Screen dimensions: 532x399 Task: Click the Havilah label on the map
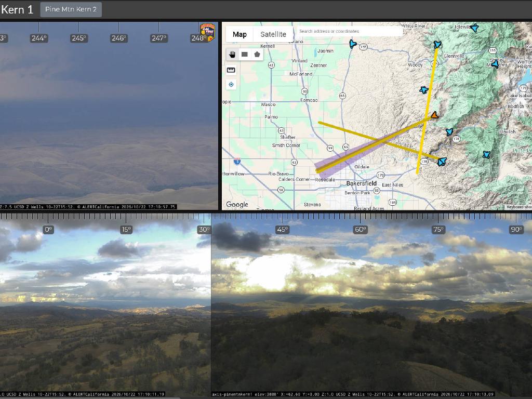(508, 131)
